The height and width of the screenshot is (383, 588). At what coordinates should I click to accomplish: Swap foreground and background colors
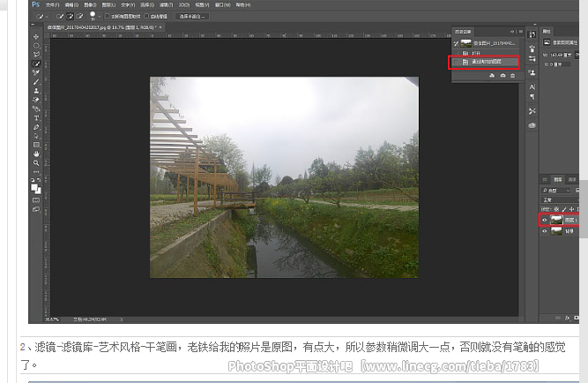pyautogui.click(x=39, y=180)
